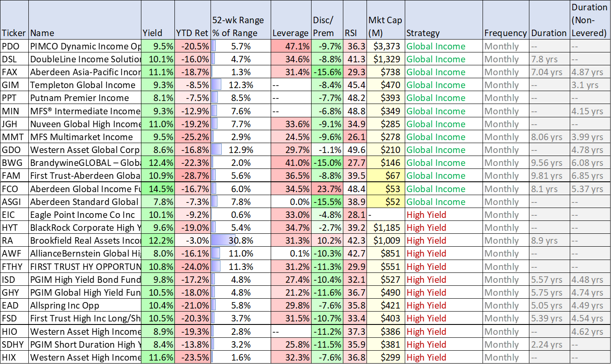Select GIM non-levered duration 3.1 yrs
The image size is (611, 364).
pos(590,85)
